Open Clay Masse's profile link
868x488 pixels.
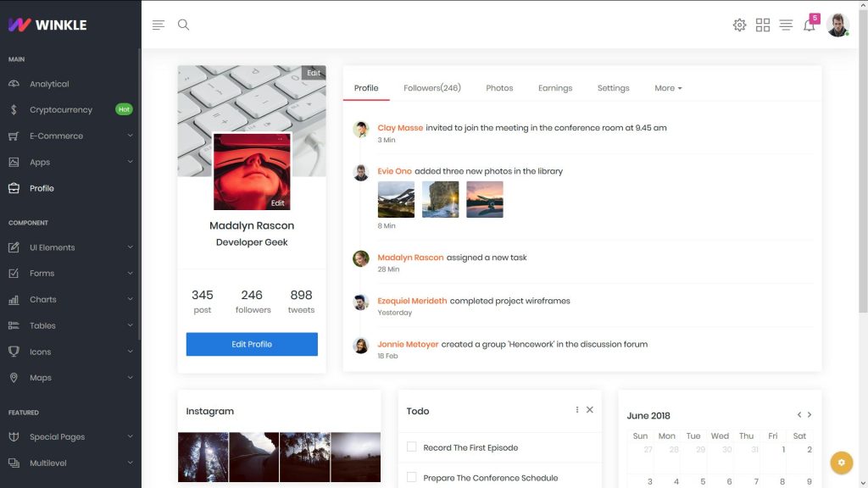point(399,127)
